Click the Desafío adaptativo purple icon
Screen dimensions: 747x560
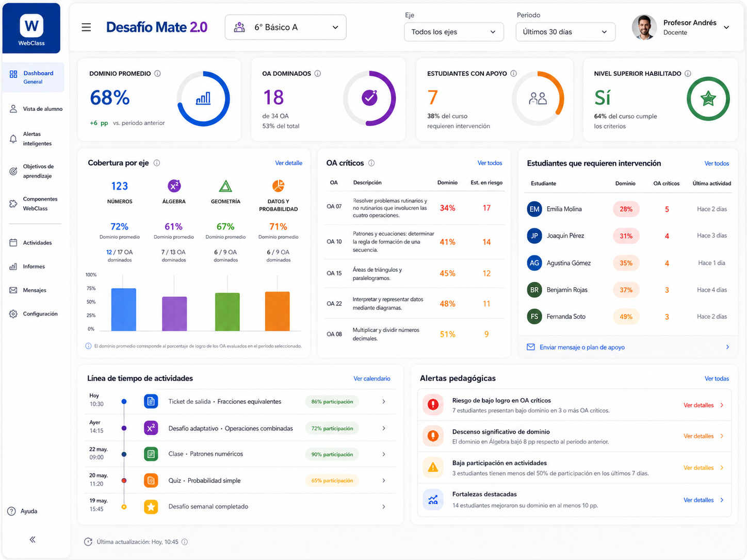(x=151, y=428)
